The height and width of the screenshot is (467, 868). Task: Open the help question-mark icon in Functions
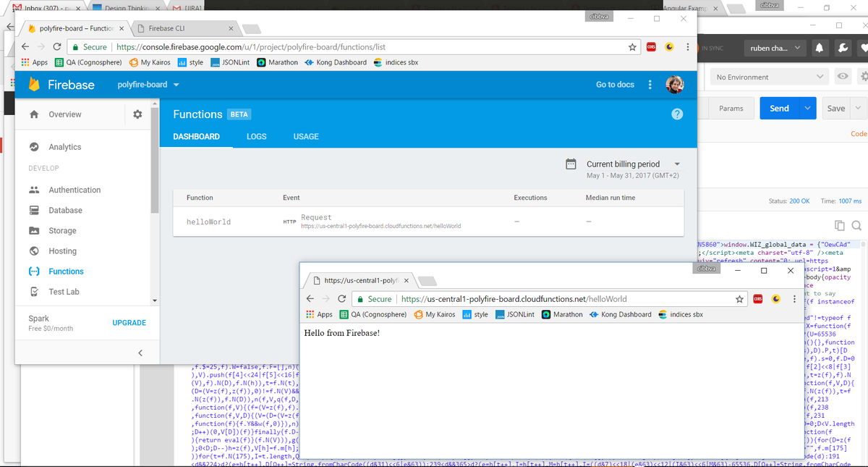pyautogui.click(x=677, y=114)
